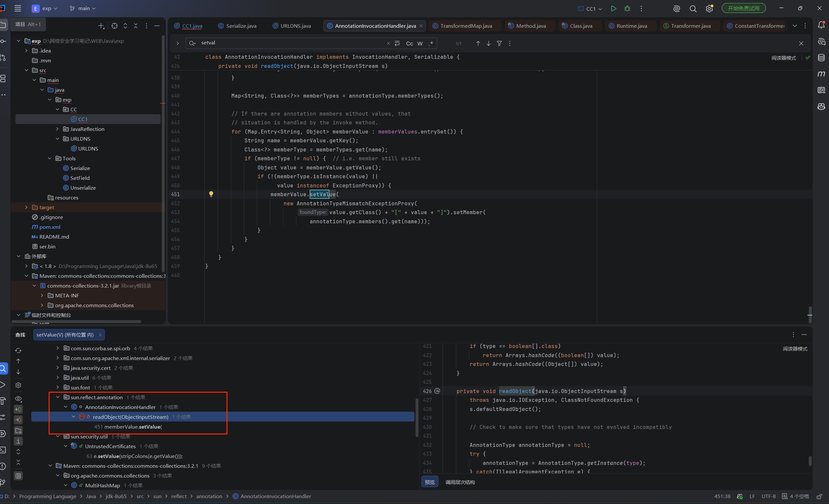
Task: Collapse the sun.reflect.annotation results node
Action: [x=57, y=397]
